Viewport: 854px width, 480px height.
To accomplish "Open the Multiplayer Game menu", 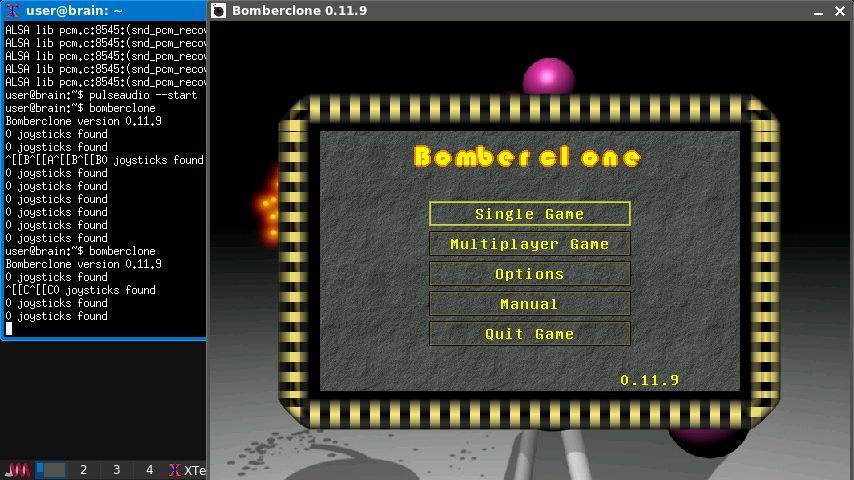I will [x=529, y=244].
